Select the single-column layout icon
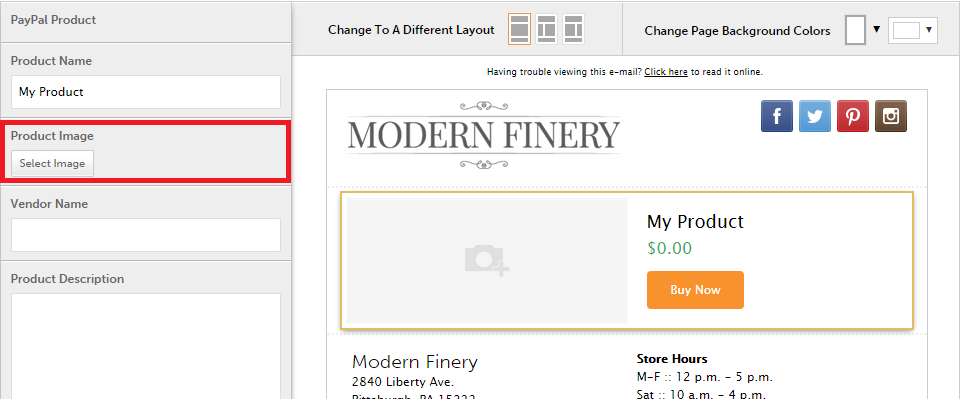Viewport: 963px width, 399px height. (520, 29)
